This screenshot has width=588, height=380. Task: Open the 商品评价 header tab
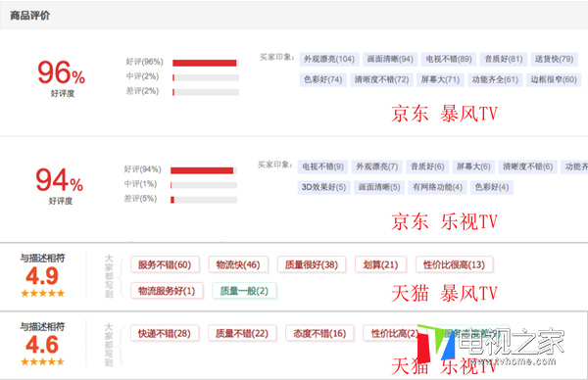30,16
